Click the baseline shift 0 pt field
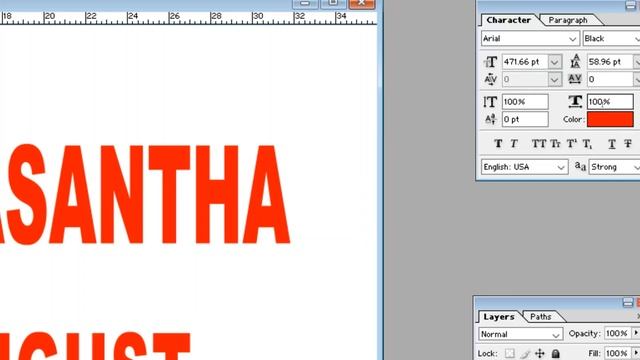The width and height of the screenshot is (640, 360). pyautogui.click(x=525, y=119)
